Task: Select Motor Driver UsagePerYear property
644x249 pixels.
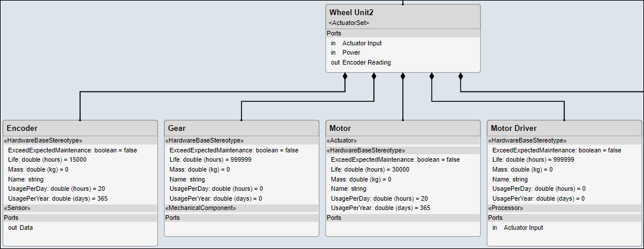Action: [538, 198]
